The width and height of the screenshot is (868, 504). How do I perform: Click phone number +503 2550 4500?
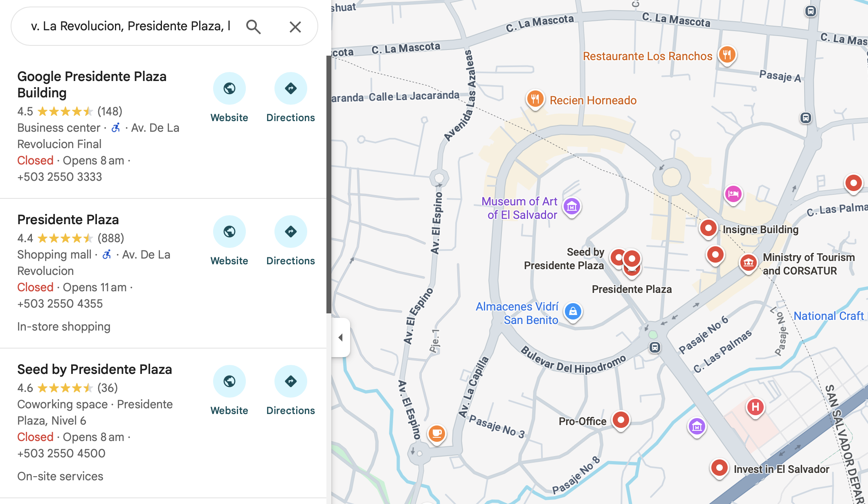[61, 453]
